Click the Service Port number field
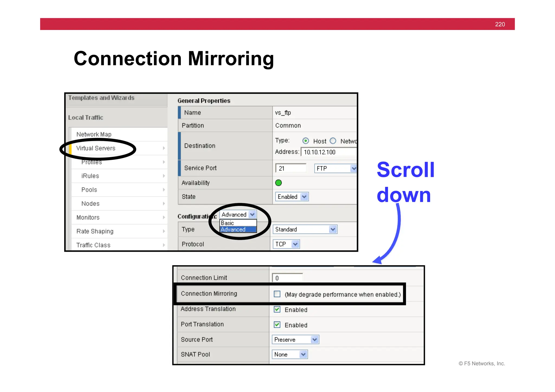This screenshot has width=555, height=392. [291, 168]
